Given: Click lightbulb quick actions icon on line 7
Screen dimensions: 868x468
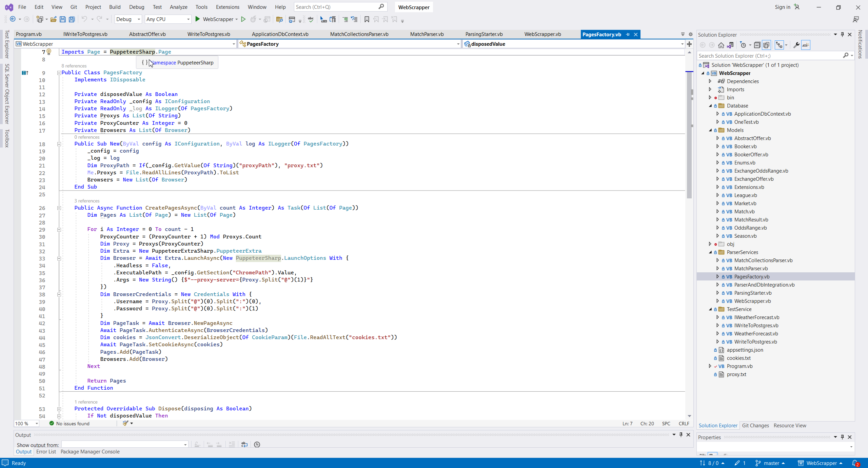Looking at the screenshot, I should [x=49, y=52].
